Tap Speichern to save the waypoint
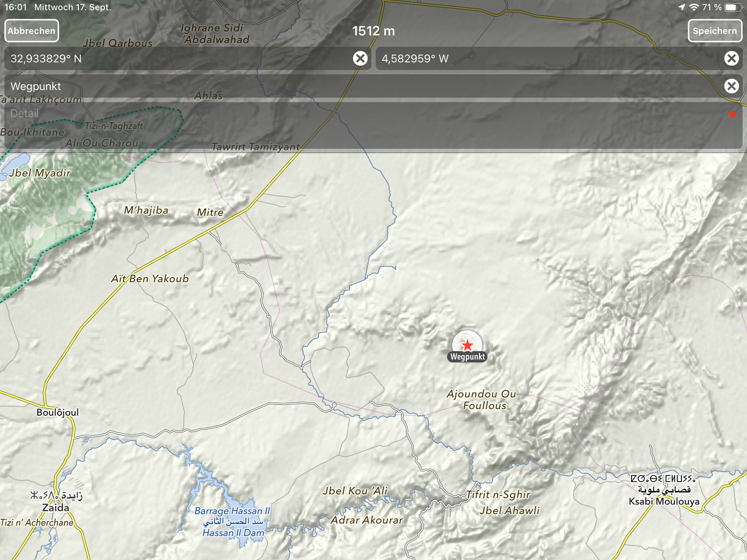The width and height of the screenshot is (747, 560). (714, 31)
